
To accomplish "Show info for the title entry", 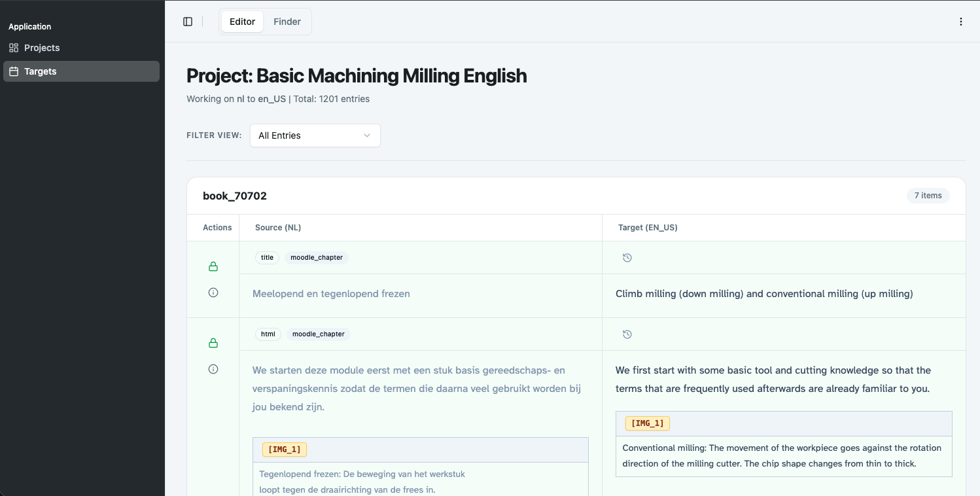I will (213, 292).
